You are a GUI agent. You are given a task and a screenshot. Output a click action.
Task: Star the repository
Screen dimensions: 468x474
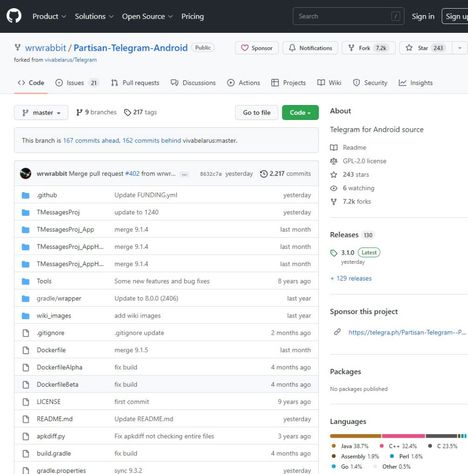(425, 48)
